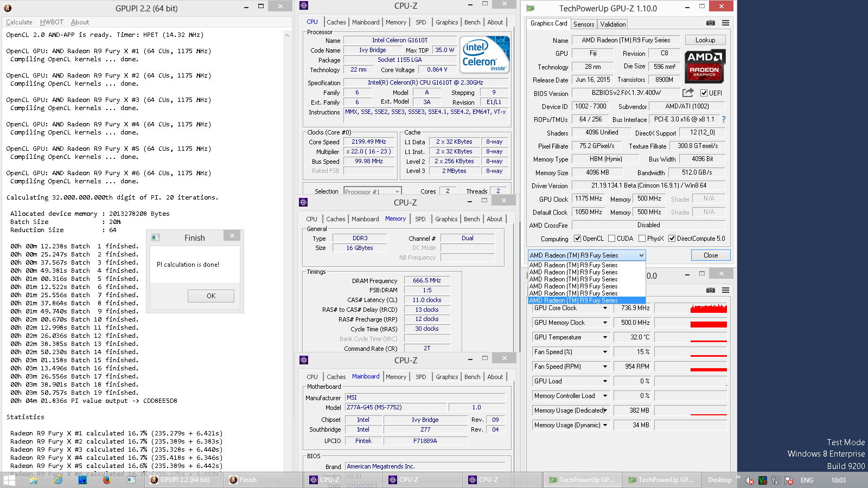Screen dimensions: 868x488
Task: Click the volume muted tray icon
Action: (x=750, y=480)
